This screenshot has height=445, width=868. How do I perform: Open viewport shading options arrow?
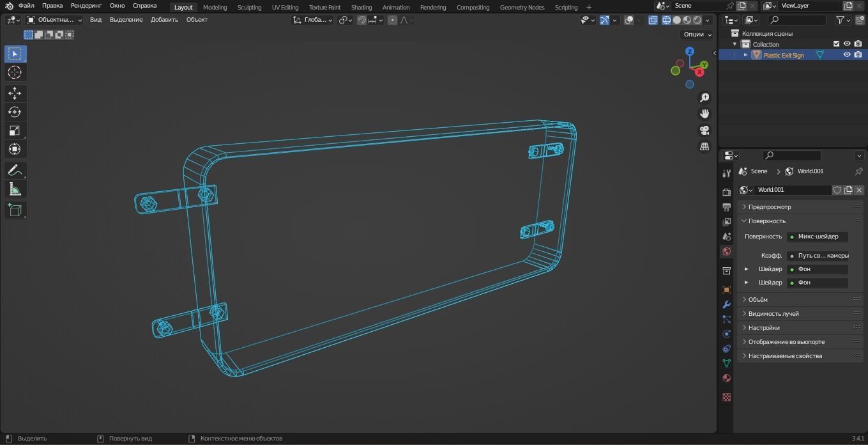click(x=707, y=20)
